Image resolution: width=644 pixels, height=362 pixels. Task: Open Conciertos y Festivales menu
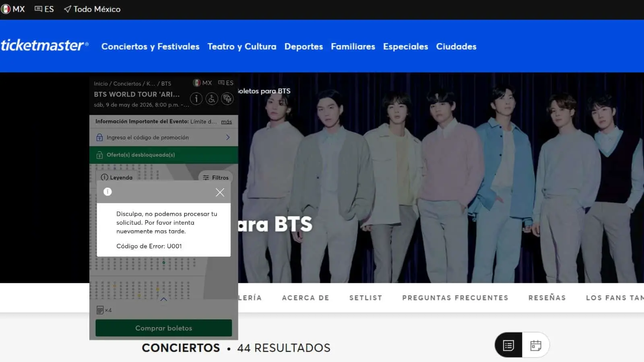pyautogui.click(x=150, y=46)
